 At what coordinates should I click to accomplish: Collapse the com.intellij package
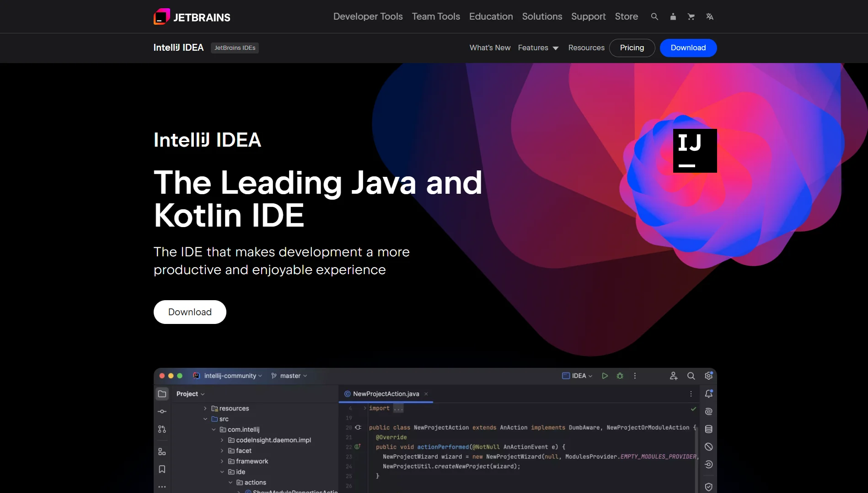(x=214, y=429)
